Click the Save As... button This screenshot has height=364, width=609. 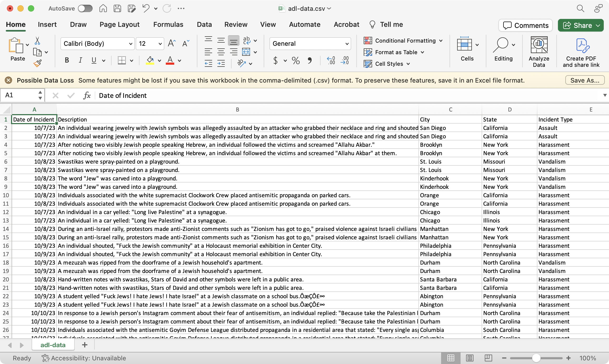(585, 80)
